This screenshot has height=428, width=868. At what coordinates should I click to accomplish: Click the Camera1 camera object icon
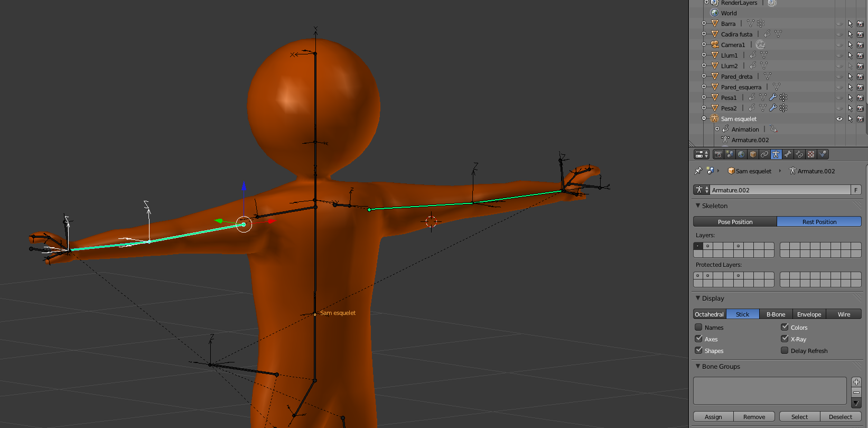point(715,44)
